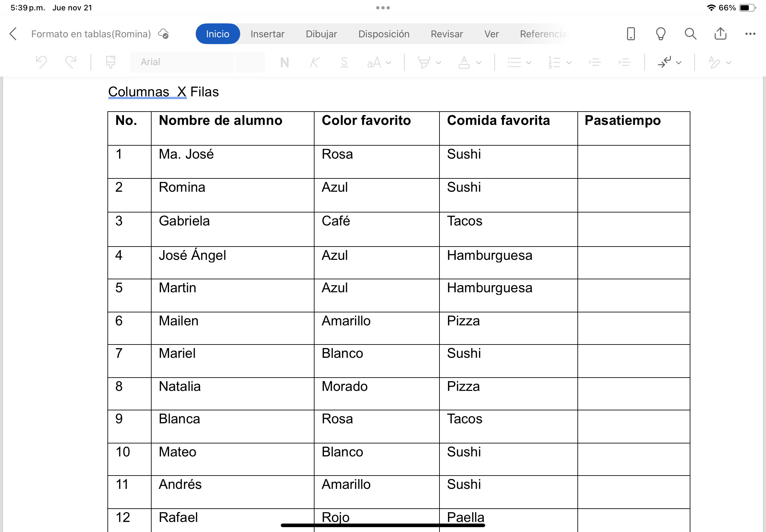766x532 pixels.
Task: Click the undo arrow icon
Action: 41,62
